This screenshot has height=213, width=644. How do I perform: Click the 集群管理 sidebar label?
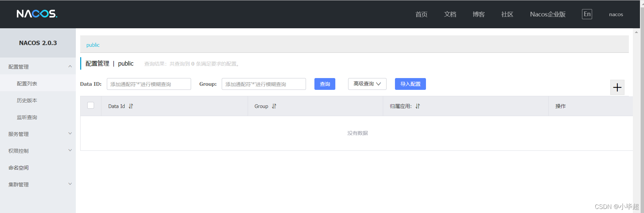19,184
